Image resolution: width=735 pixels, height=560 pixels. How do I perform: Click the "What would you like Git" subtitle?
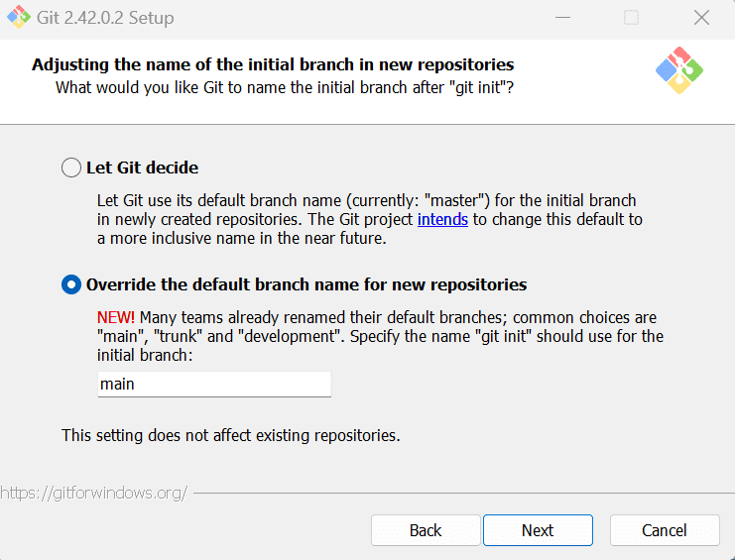285,87
